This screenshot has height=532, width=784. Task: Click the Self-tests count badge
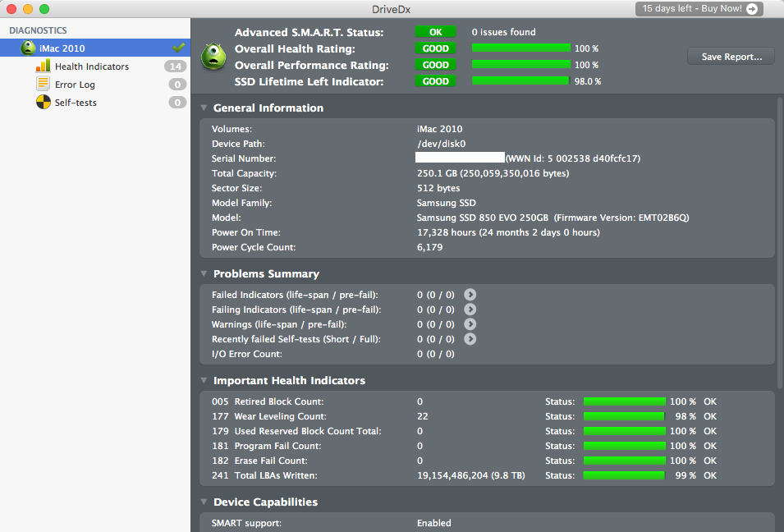pyautogui.click(x=177, y=102)
